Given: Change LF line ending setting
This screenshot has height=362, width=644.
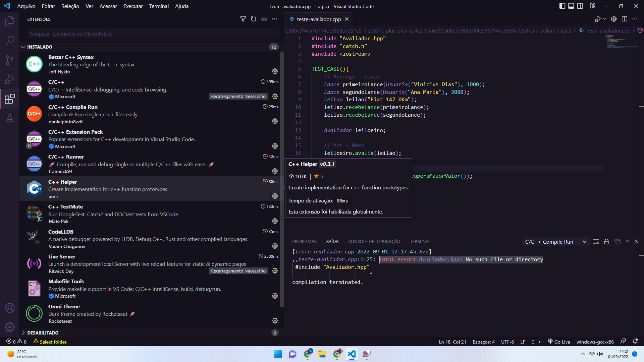Looking at the screenshot, I should (x=523, y=342).
